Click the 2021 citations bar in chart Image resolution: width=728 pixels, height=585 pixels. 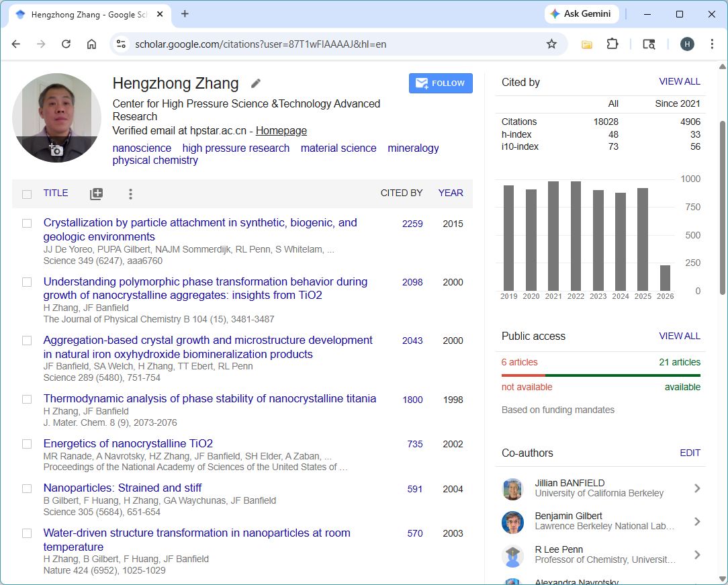tap(553, 236)
